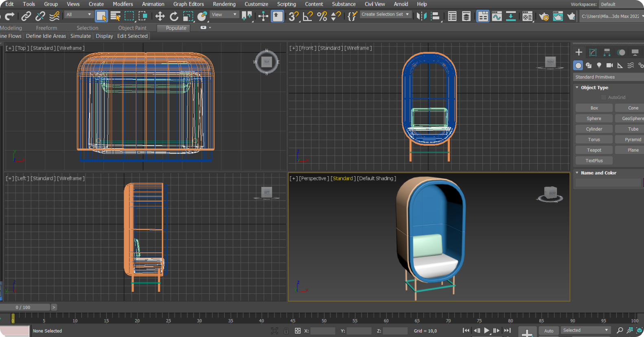Open Render Setup teapot icon
644x337 pixels.
click(543, 16)
